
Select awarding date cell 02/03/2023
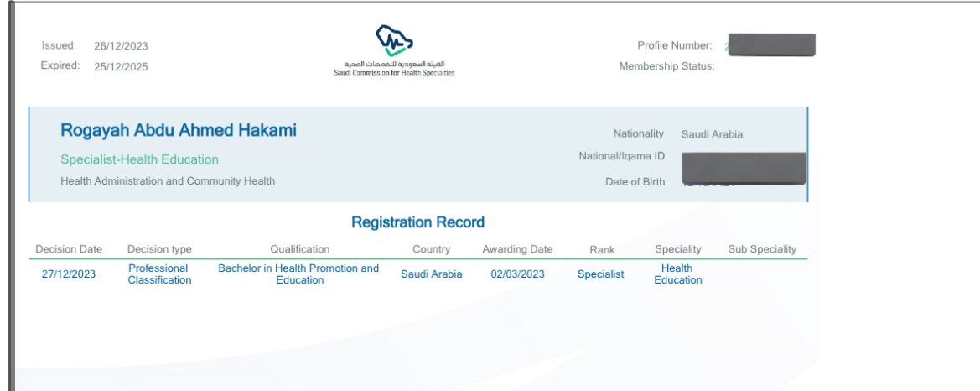(517, 274)
